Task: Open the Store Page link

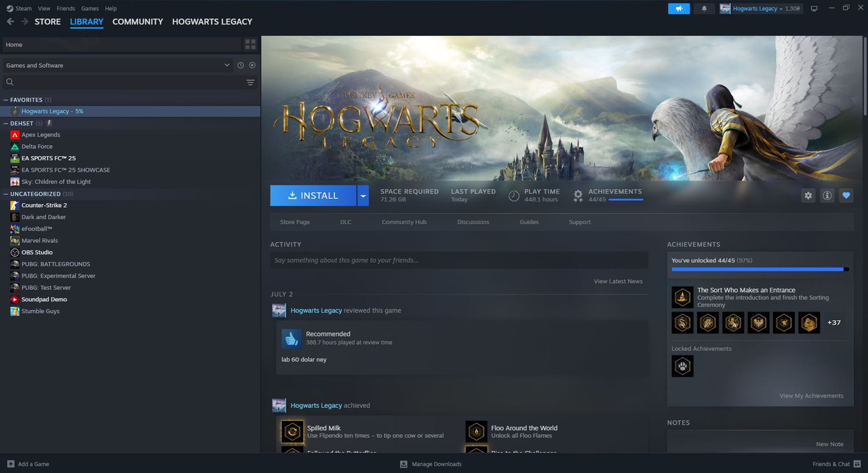Action: point(295,222)
